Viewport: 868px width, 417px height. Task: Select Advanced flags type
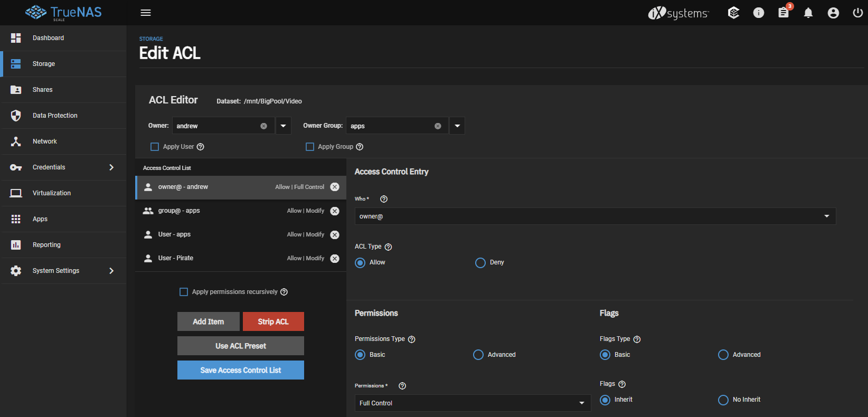pos(723,355)
